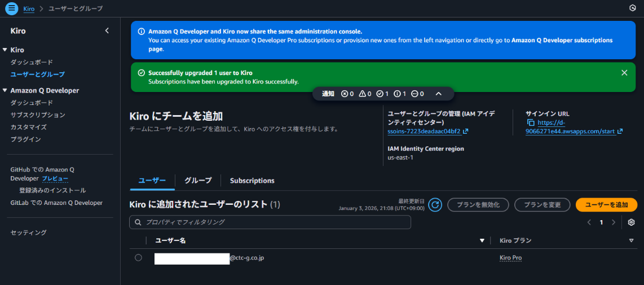Screen dimensions: 644x285
Task: Switch to the Subscriptions tab
Action: coord(252,181)
